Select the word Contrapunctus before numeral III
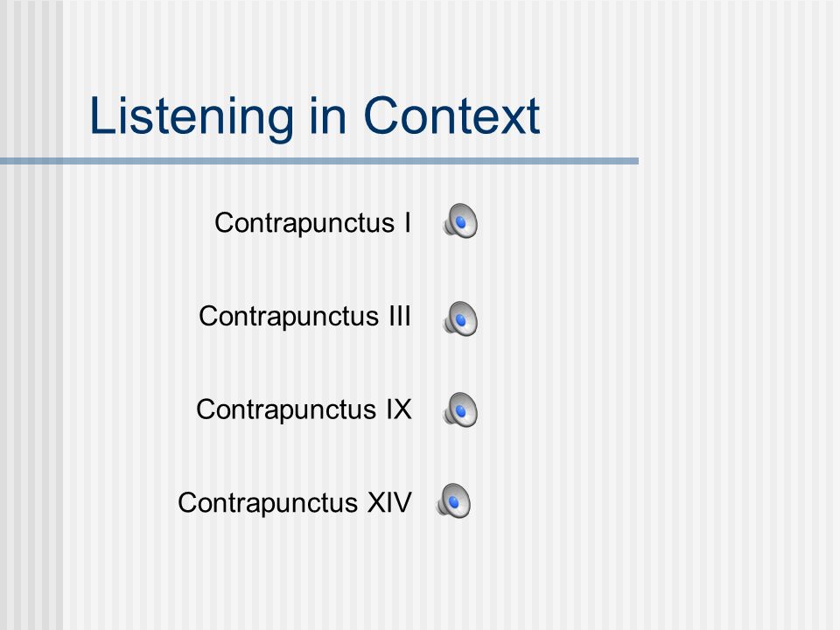 click(x=289, y=316)
